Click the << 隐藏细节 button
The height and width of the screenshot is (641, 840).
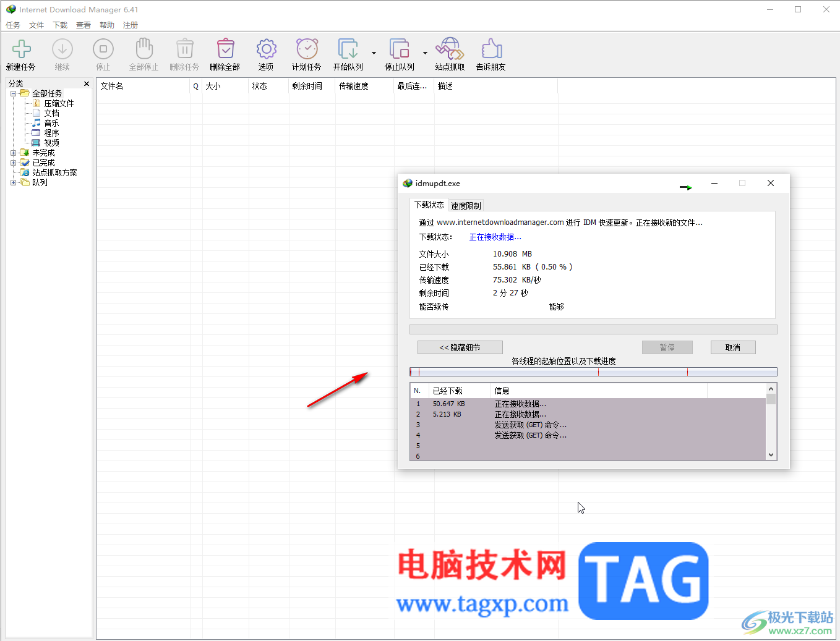click(460, 347)
